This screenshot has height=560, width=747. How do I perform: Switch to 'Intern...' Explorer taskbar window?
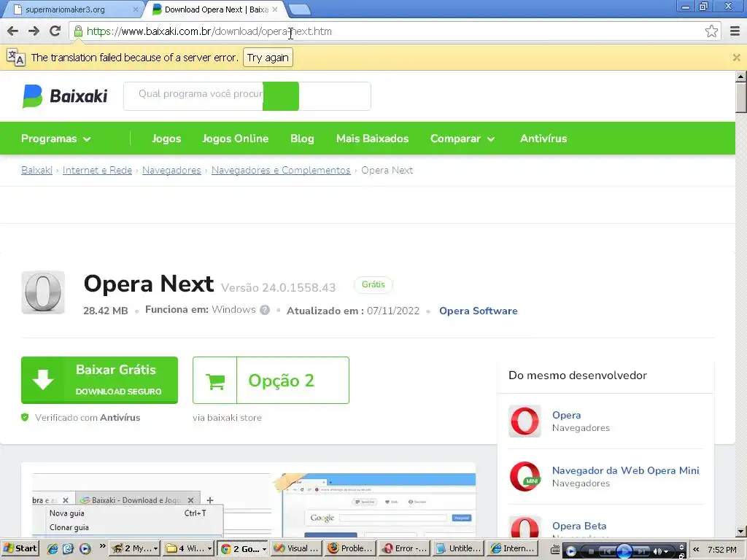[513, 548]
